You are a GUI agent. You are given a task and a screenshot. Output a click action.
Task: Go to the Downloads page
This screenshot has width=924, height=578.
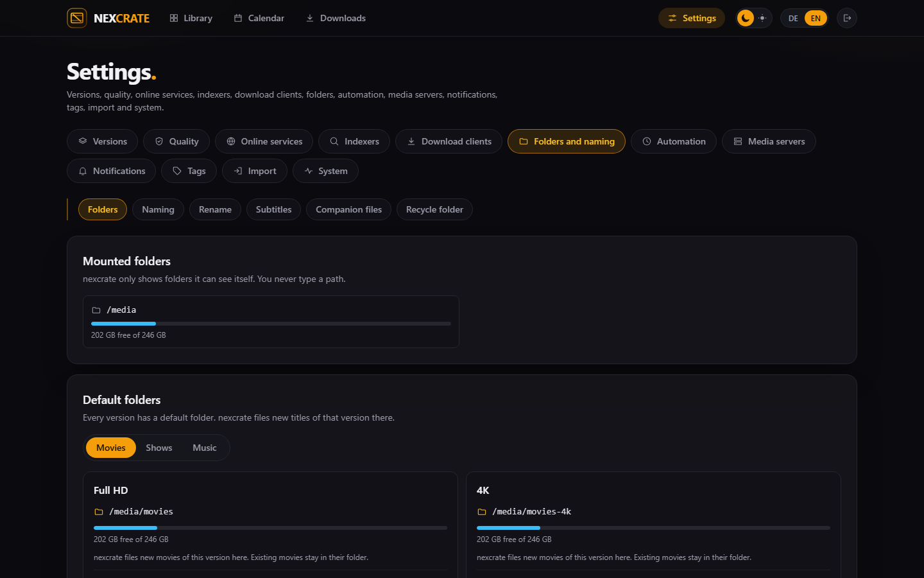pyautogui.click(x=336, y=18)
